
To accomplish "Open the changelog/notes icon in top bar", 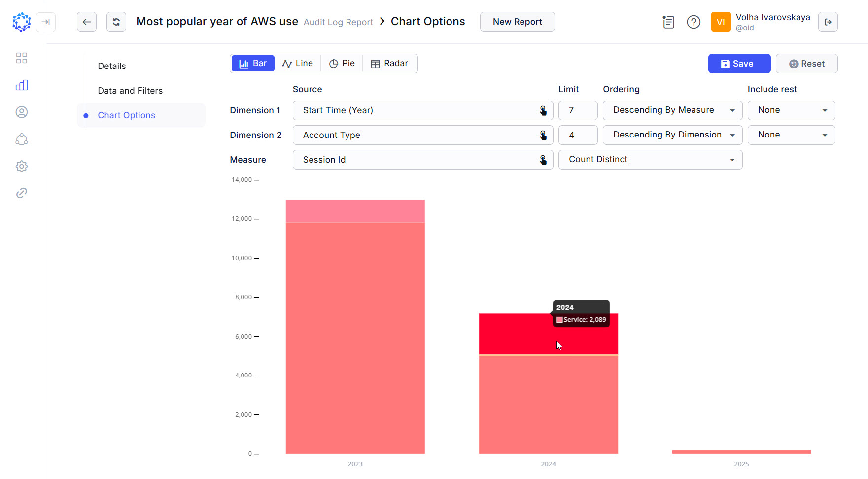I will coord(668,22).
